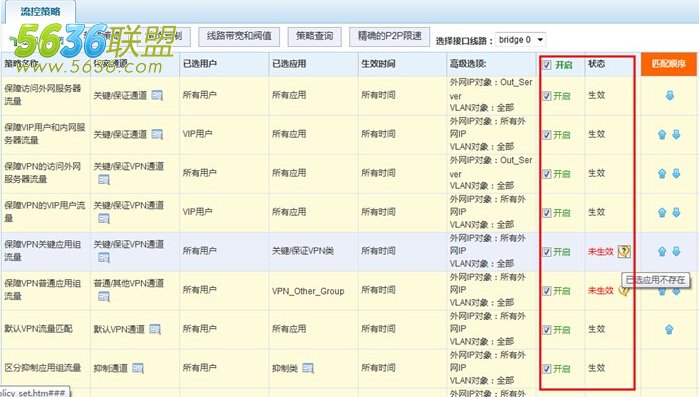
Task: Move 保障VPN的访问外网服务器流量 policy down
Action: click(x=676, y=173)
